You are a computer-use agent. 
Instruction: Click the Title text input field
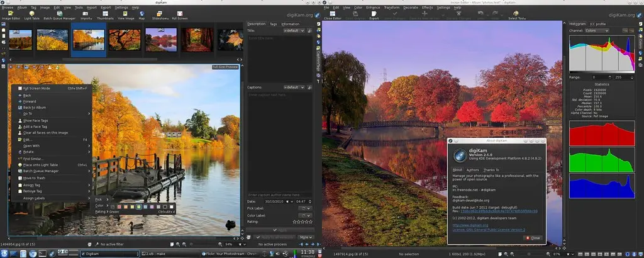point(279,59)
